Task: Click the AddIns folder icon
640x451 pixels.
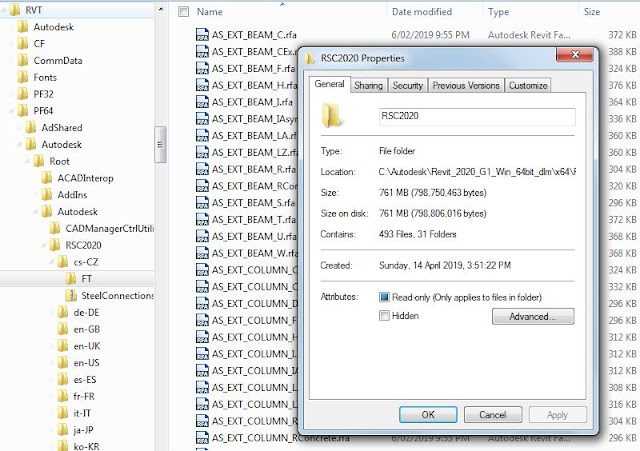Action: (47, 195)
